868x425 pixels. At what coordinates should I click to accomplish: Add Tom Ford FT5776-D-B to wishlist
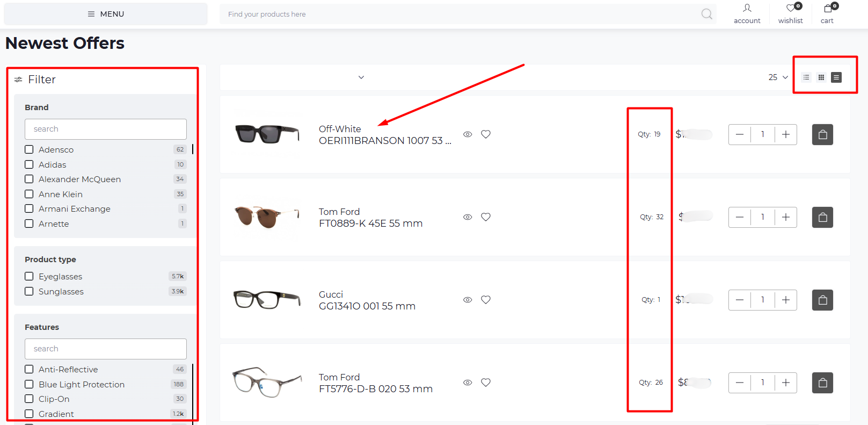coord(486,383)
